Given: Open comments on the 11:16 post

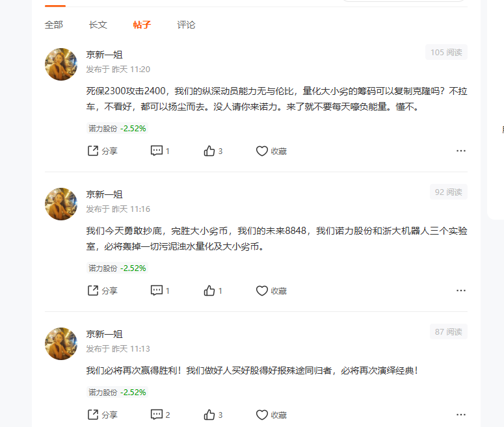Looking at the screenshot, I should pos(160,291).
